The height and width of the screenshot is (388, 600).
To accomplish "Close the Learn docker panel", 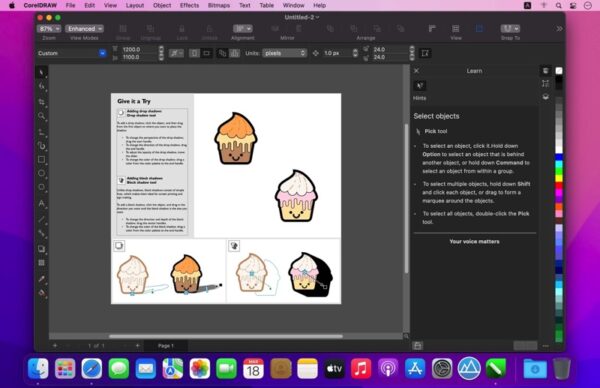I will tap(417, 71).
